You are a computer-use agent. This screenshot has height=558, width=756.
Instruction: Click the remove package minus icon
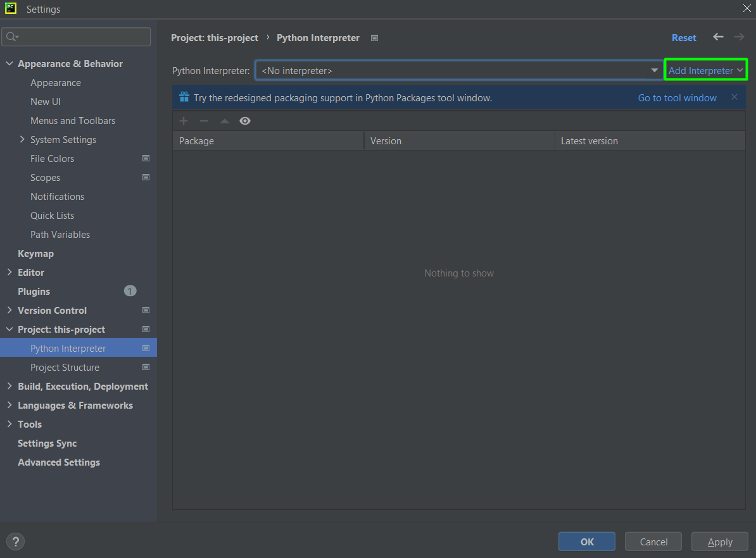(204, 121)
